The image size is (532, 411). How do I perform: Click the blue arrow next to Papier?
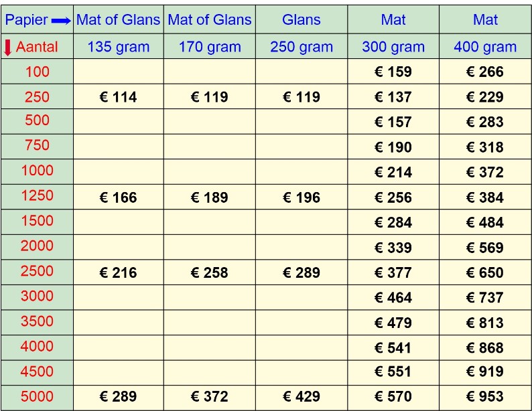coord(61,21)
